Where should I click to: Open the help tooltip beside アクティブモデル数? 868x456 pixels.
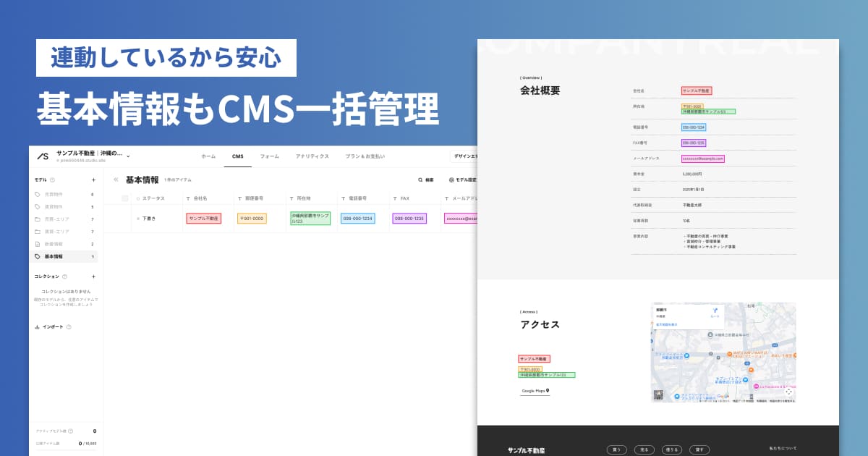[70, 431]
